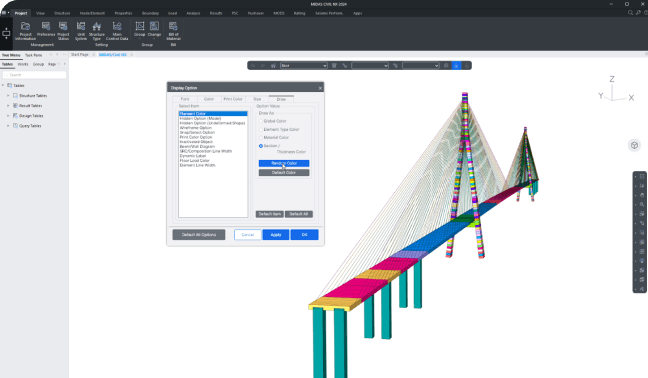Viewport: 648px width, 378px height.
Task: Open the application menu dropdown arrow
Action: pos(9,13)
